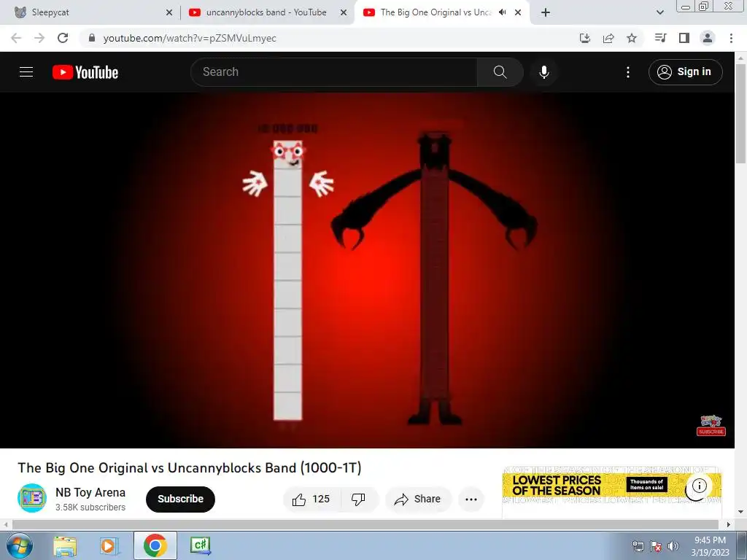Open NB Toy Arena channel name
Image resolution: width=747 pixels, height=560 pixels.
click(90, 492)
